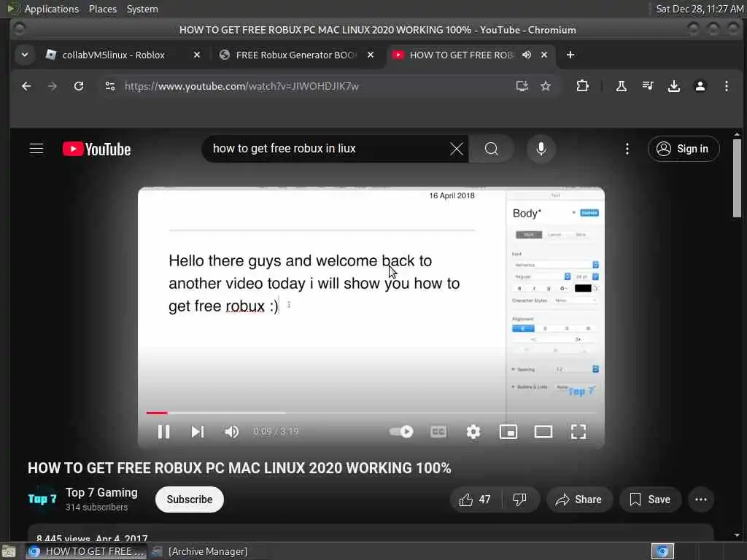Viewport: 747px width, 560px height.
Task: Open media controls icon in toolbar
Action: coord(648,86)
